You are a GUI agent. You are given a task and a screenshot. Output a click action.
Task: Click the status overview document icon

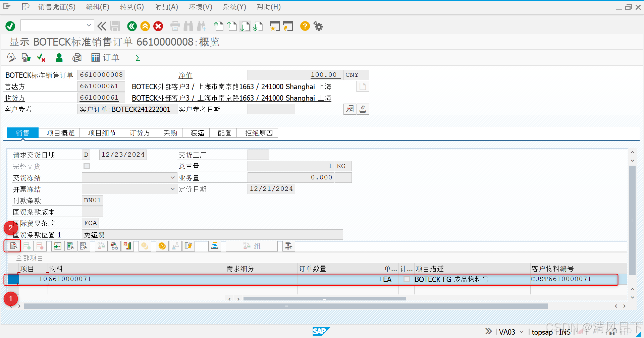350,109
